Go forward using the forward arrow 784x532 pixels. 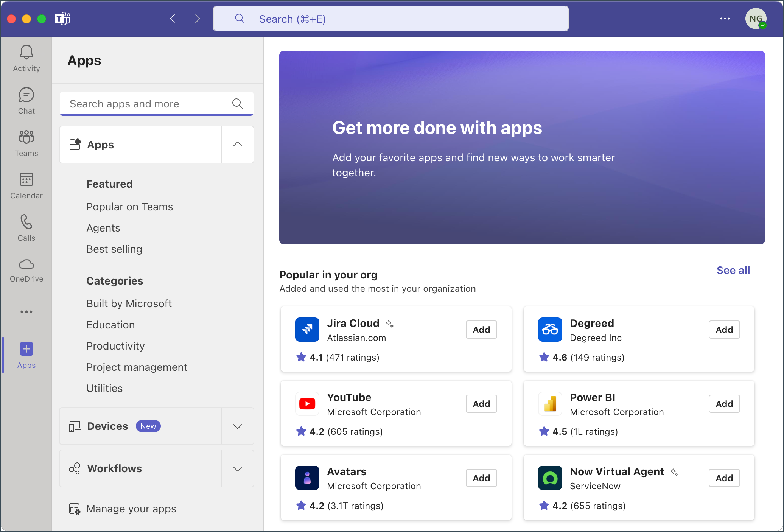coord(197,19)
